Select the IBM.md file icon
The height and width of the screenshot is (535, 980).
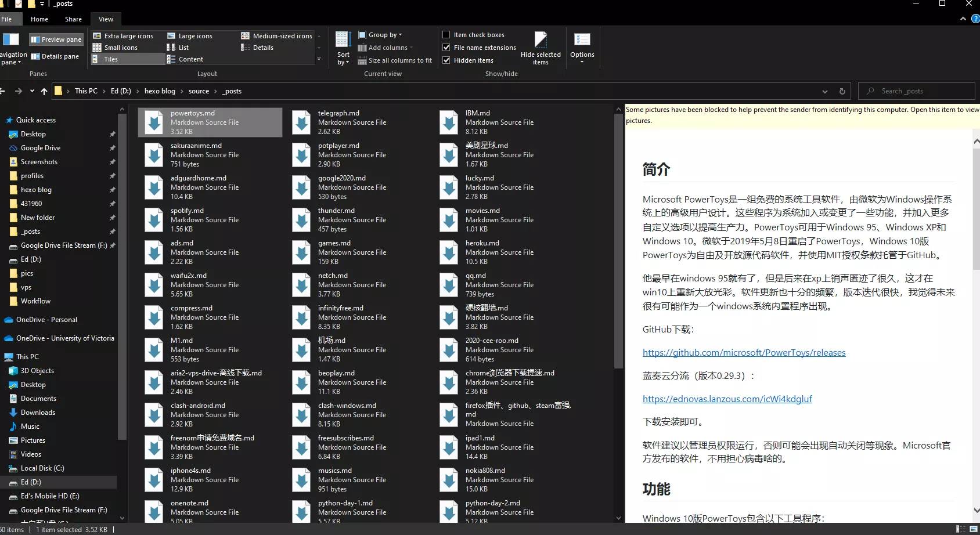[x=449, y=122]
